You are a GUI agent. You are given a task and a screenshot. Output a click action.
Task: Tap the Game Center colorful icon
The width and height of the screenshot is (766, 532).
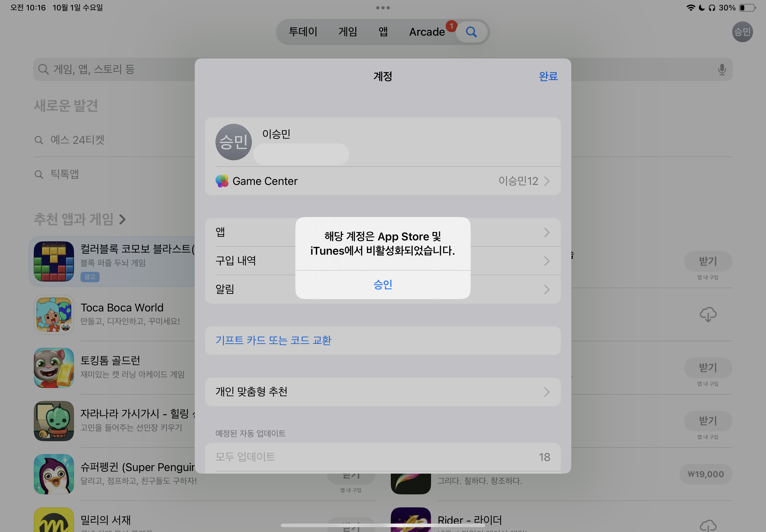tap(222, 181)
